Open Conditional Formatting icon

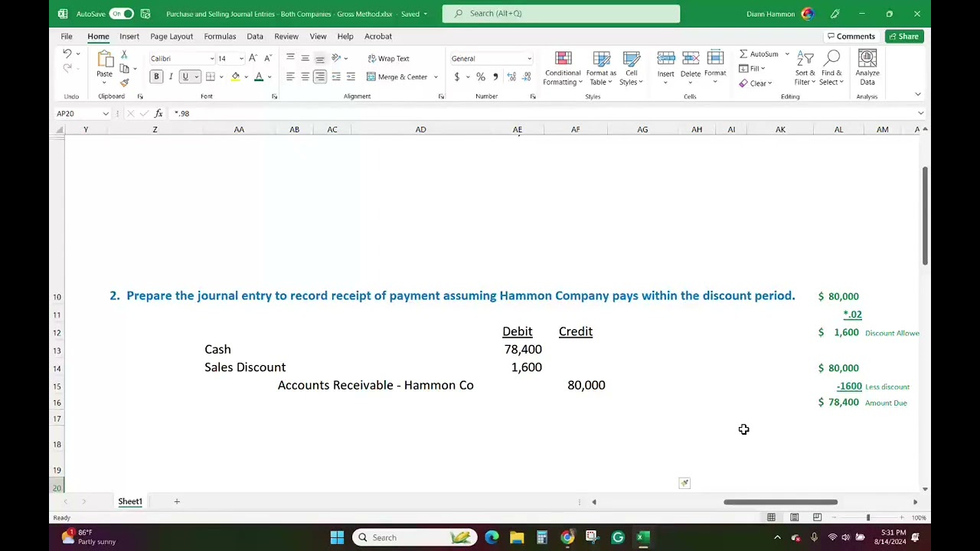click(563, 59)
